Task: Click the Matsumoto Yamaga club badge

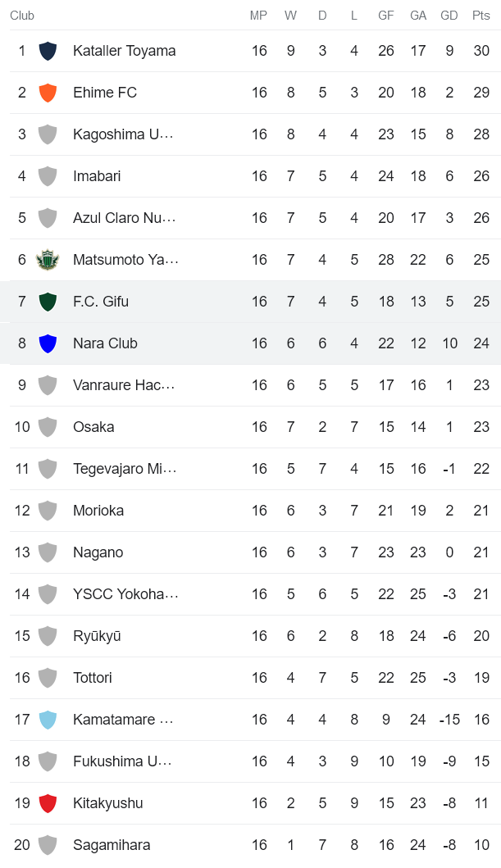Action: [x=48, y=259]
